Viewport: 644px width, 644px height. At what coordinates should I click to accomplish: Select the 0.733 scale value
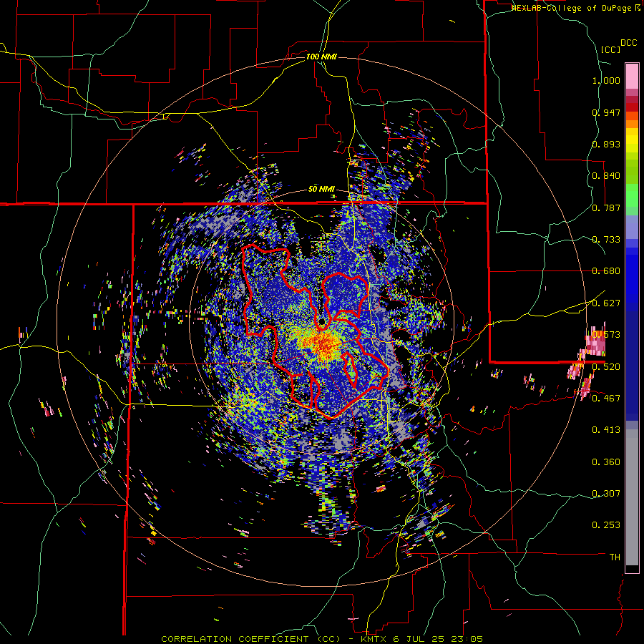pos(606,240)
